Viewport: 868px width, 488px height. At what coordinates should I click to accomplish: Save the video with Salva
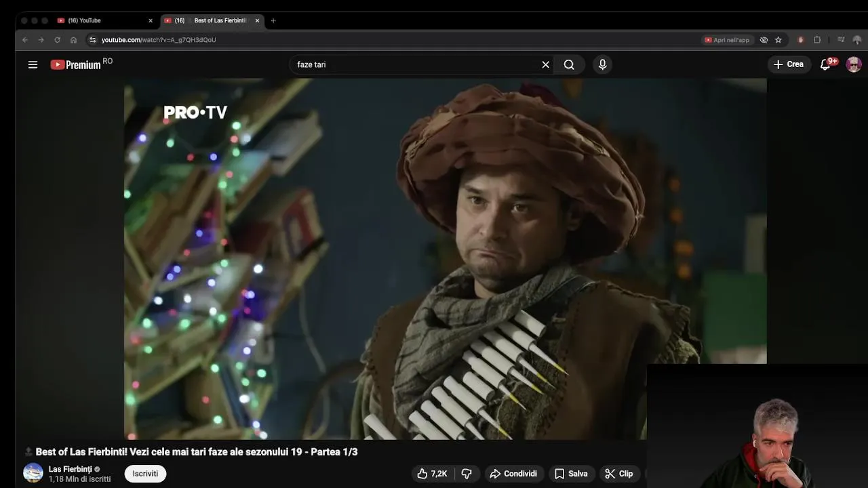571,474
